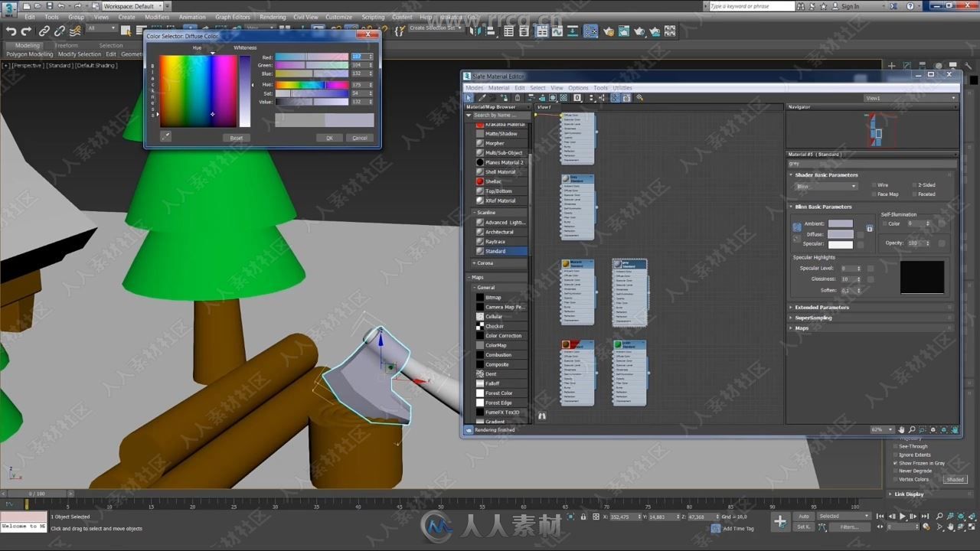Click the Specular color swatch

(x=840, y=244)
